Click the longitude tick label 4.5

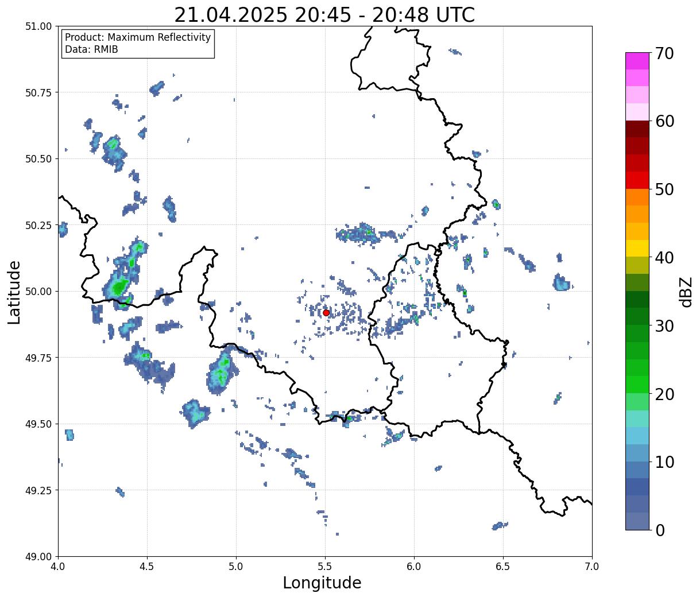(x=147, y=567)
